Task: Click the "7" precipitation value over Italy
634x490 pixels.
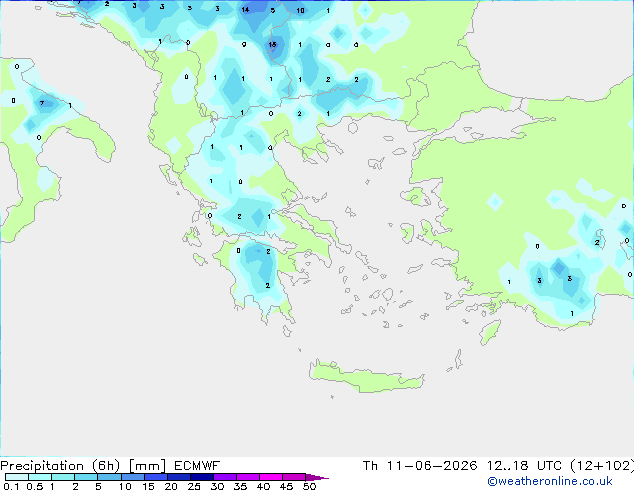Action: point(42,103)
